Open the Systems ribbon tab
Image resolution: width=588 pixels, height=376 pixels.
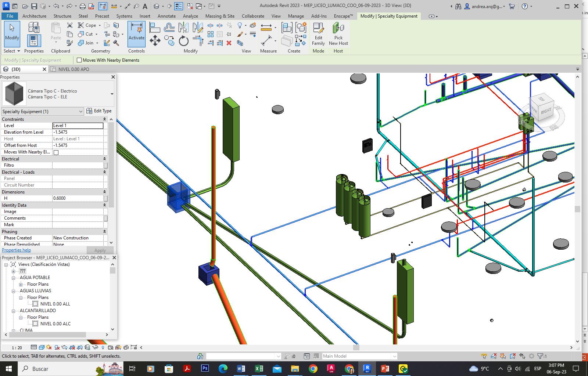click(124, 16)
